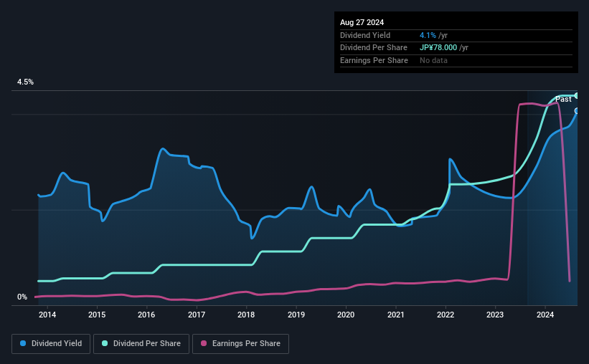Select the 2014 x-axis label
This screenshot has width=589, height=364.
[x=47, y=315]
